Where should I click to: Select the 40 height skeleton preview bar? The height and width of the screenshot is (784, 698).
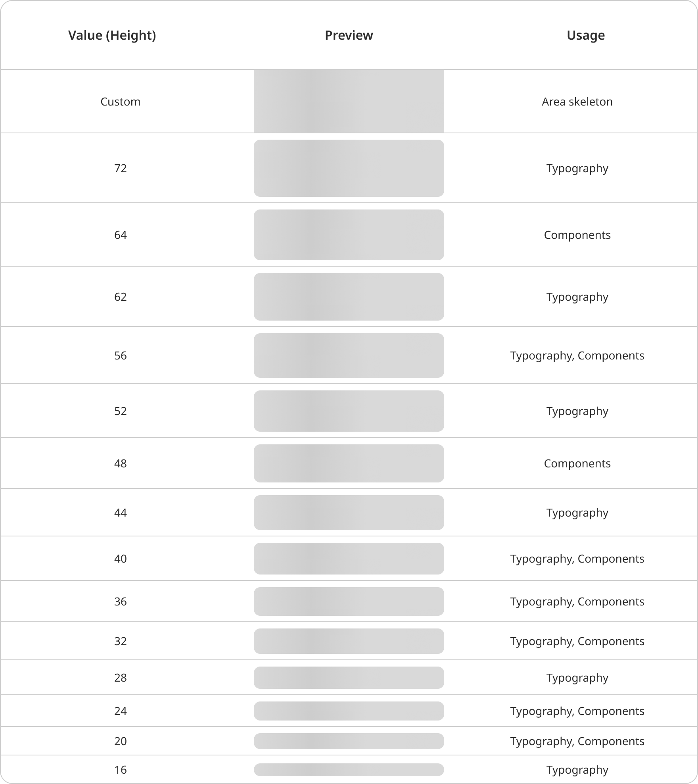pyautogui.click(x=349, y=559)
